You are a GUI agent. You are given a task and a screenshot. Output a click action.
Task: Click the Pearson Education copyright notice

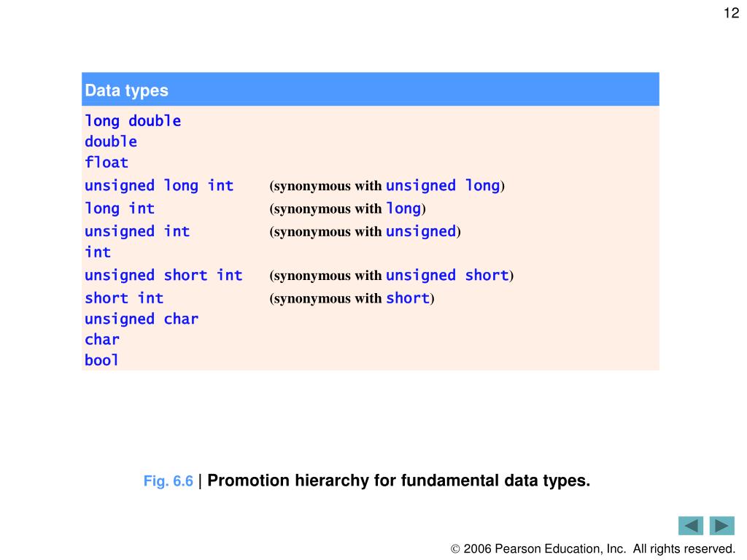tap(593, 548)
